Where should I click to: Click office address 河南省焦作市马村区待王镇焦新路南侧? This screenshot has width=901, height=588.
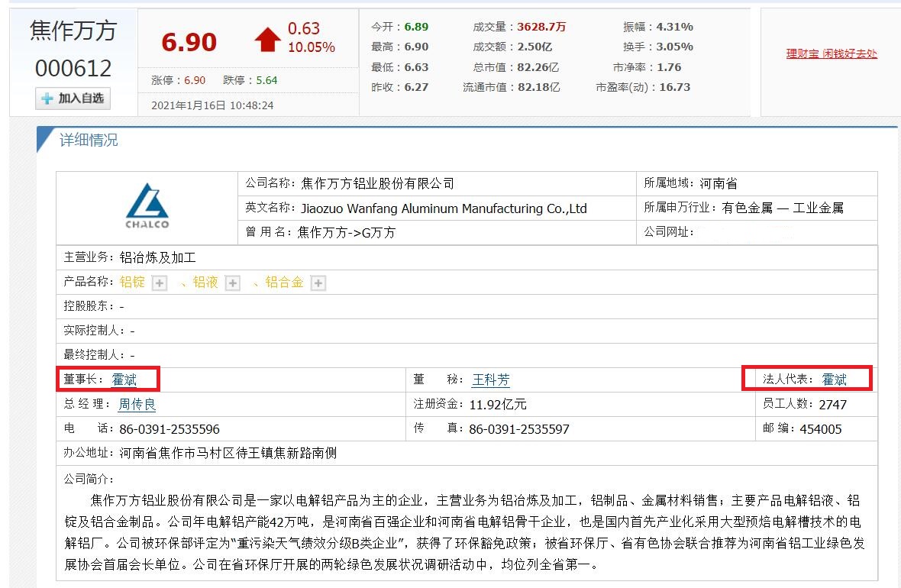228,454
